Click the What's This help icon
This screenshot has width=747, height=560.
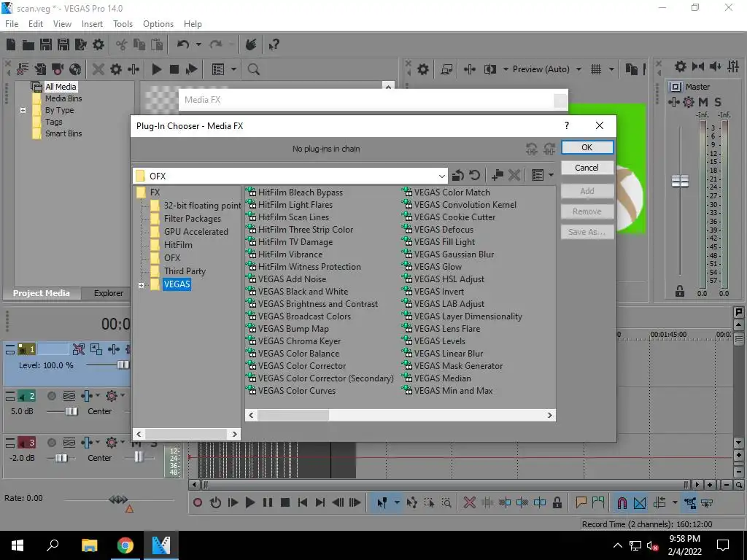pos(274,44)
